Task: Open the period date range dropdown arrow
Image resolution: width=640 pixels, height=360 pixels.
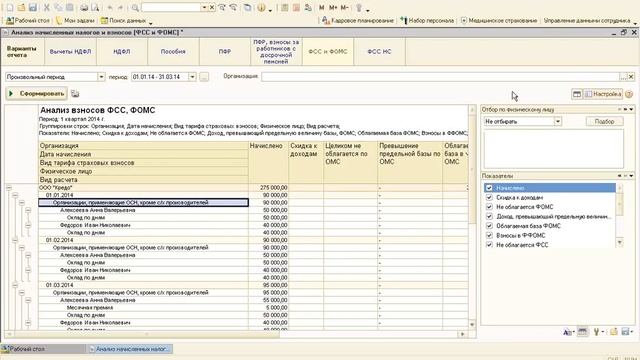Action: pyautogui.click(x=192, y=77)
